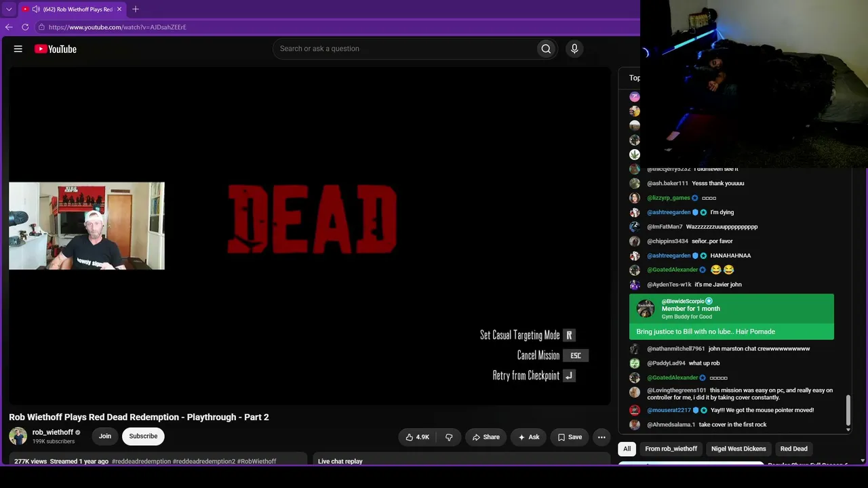The width and height of the screenshot is (868, 488).
Task: View site information icon in address bar
Action: point(41,27)
